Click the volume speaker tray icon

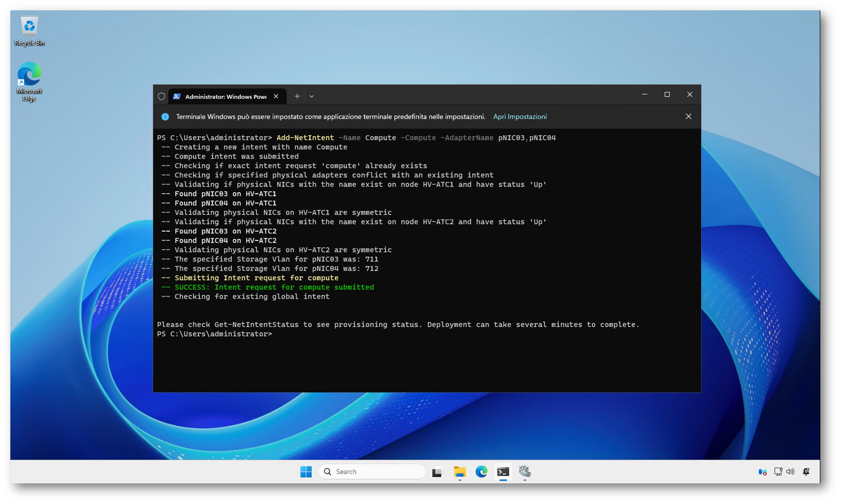point(790,472)
